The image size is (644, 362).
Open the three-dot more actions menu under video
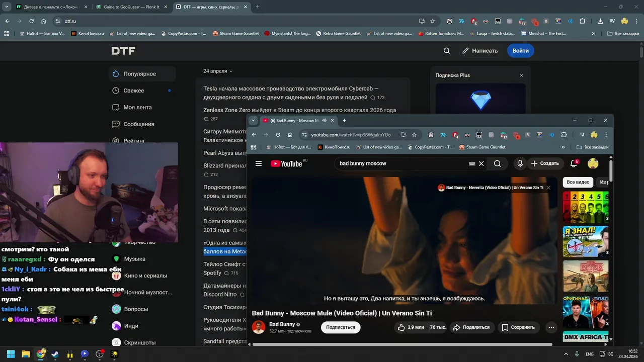coord(551,327)
